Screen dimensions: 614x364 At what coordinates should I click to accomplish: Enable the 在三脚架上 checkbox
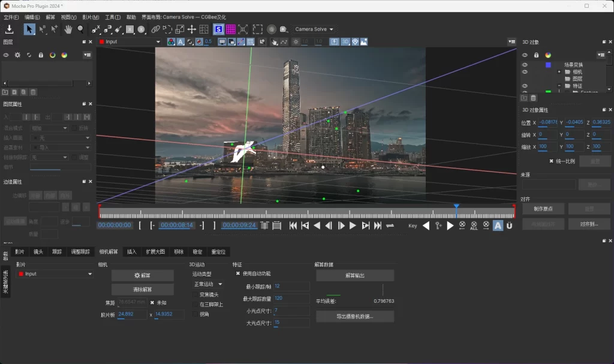195,304
